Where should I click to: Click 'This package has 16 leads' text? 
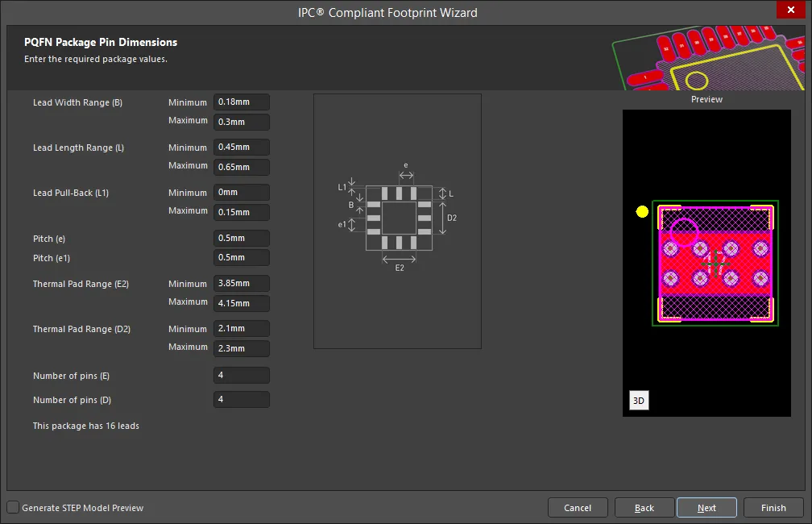[86, 426]
